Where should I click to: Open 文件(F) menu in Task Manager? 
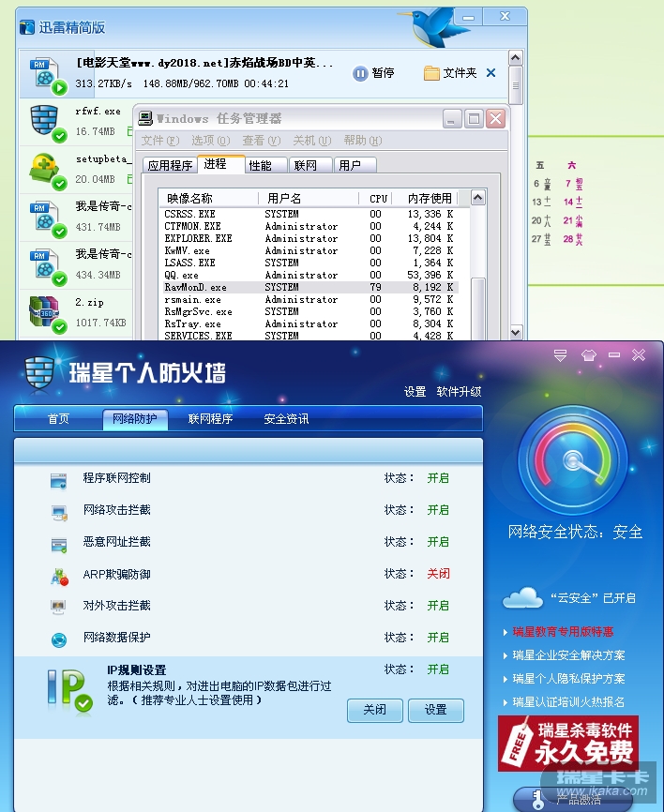point(160,141)
